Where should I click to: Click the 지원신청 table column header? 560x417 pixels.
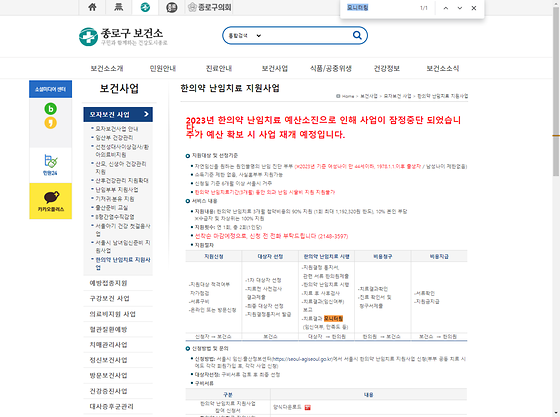[214, 256]
